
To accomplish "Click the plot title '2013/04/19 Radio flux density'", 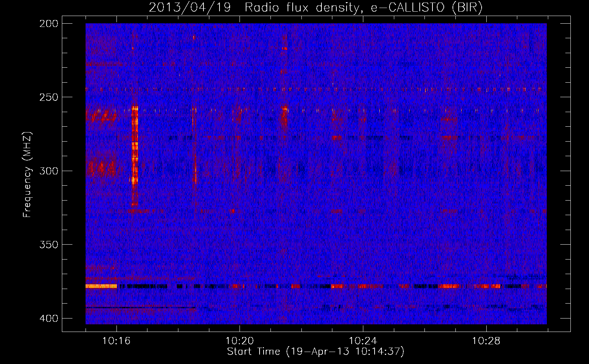I will tap(254, 8).
